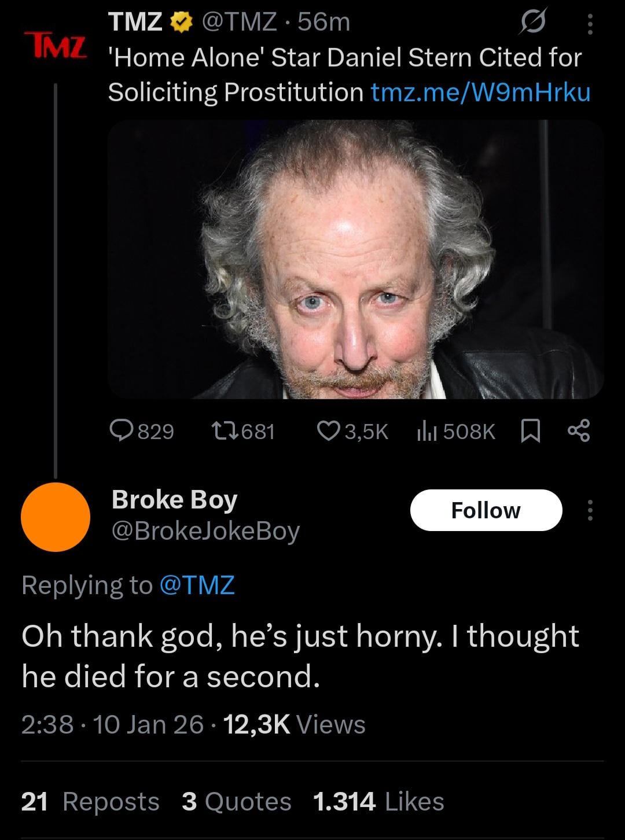
Task: Click the reply comment icon on TMZ tweet
Action: [x=122, y=431]
